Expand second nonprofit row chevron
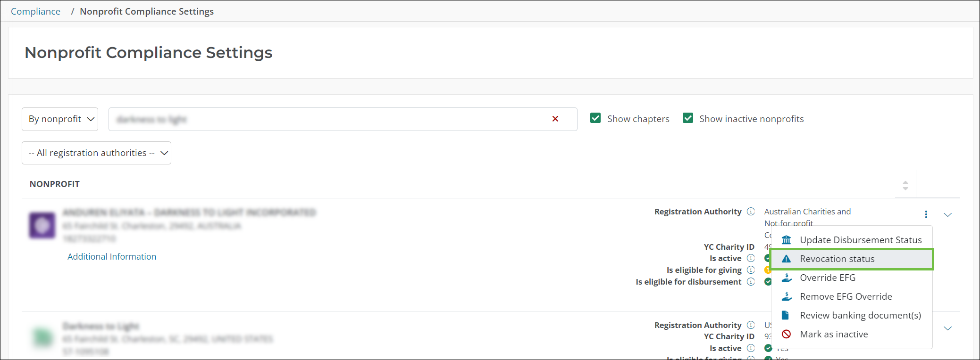Screen dimensions: 980x360 pyautogui.click(x=947, y=328)
